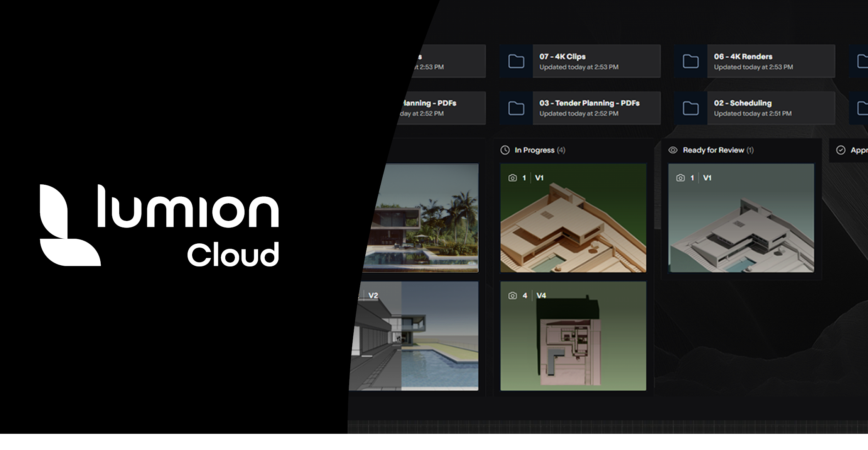
Task: Click the folder icon for 07 - 4K Clips
Action: pyautogui.click(x=516, y=61)
